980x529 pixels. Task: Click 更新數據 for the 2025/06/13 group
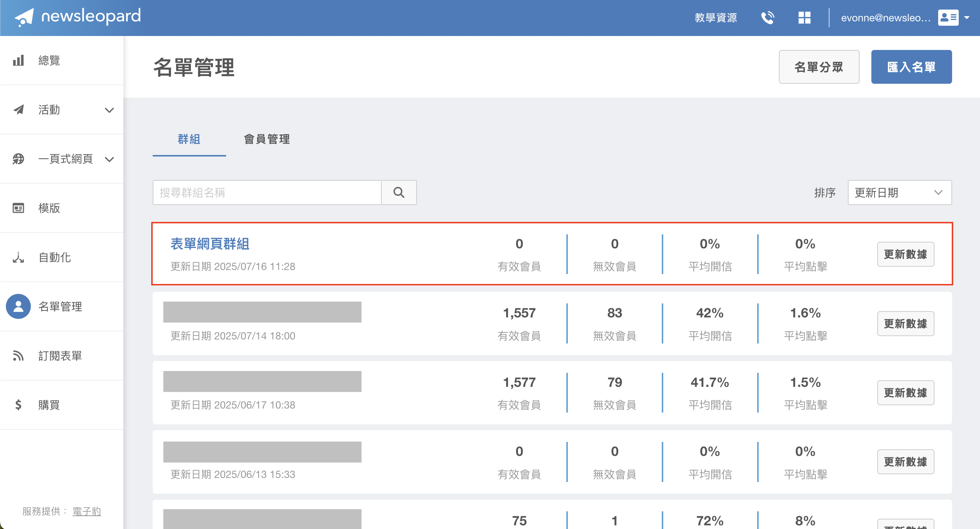click(x=905, y=462)
